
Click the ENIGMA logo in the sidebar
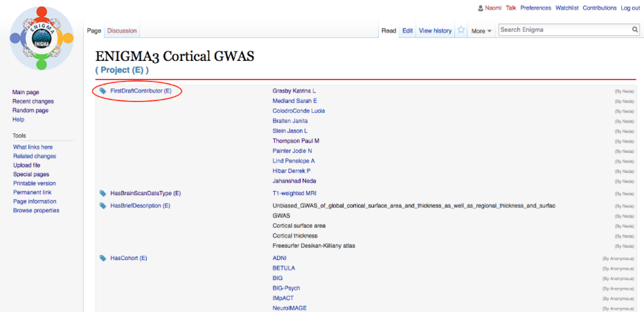(x=42, y=38)
